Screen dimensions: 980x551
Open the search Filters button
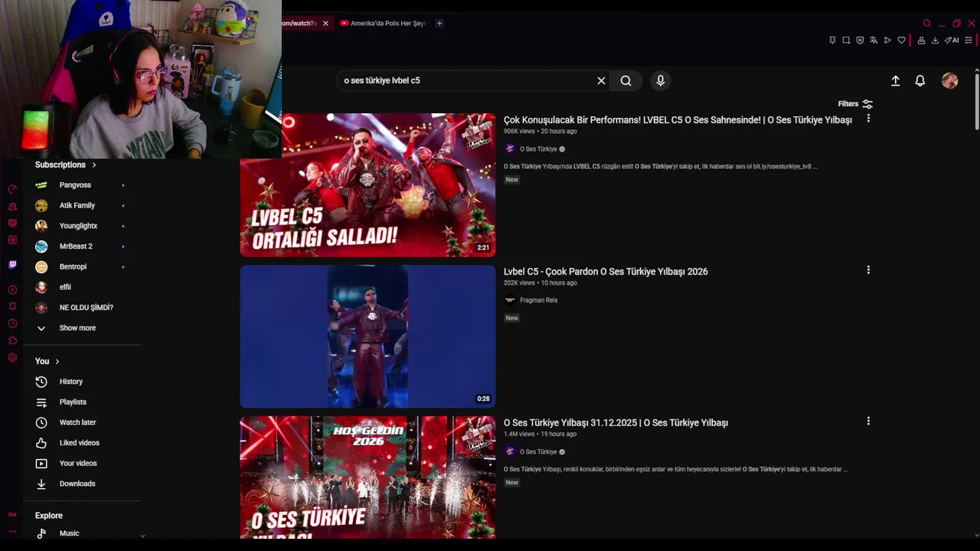[x=855, y=104]
